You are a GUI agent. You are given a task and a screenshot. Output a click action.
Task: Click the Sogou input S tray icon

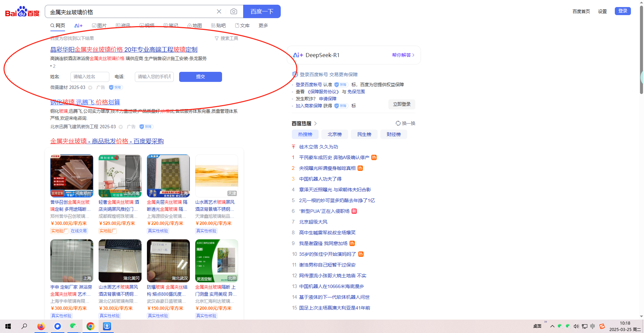[602, 326]
